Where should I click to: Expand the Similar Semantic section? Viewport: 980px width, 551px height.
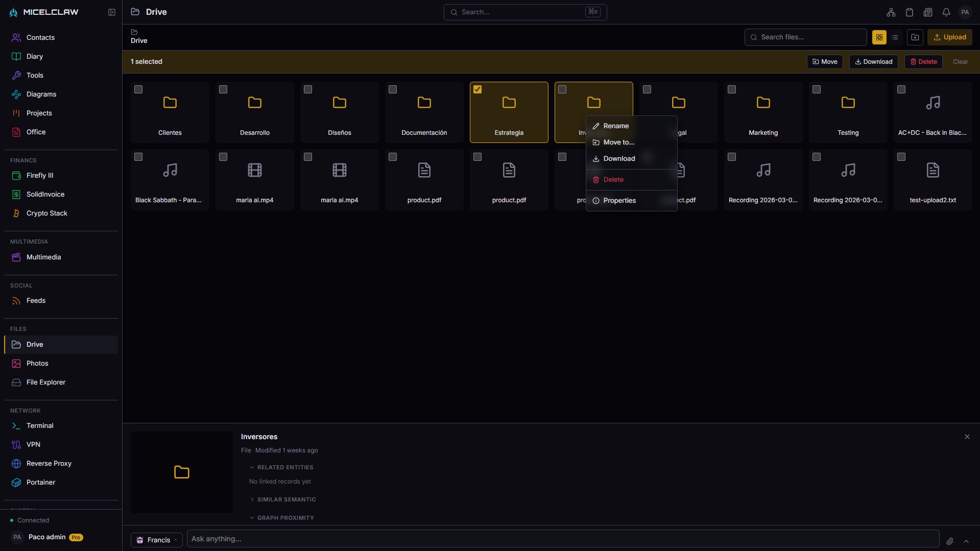tap(285, 499)
